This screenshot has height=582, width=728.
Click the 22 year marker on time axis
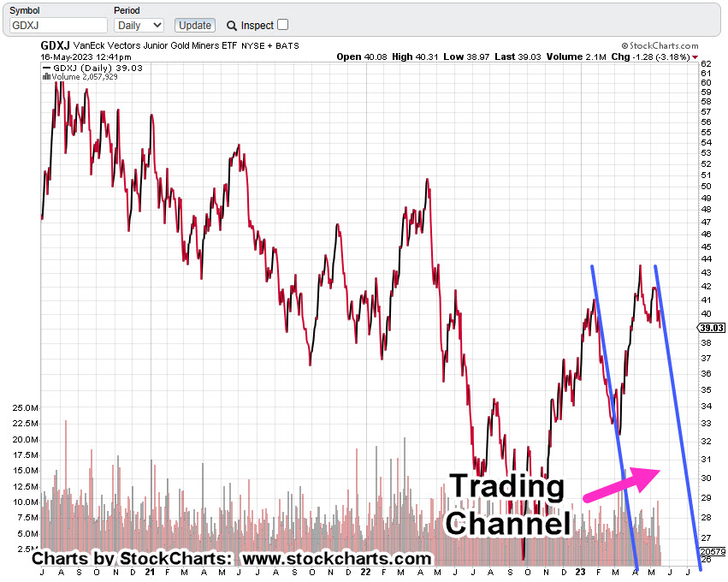coord(364,572)
